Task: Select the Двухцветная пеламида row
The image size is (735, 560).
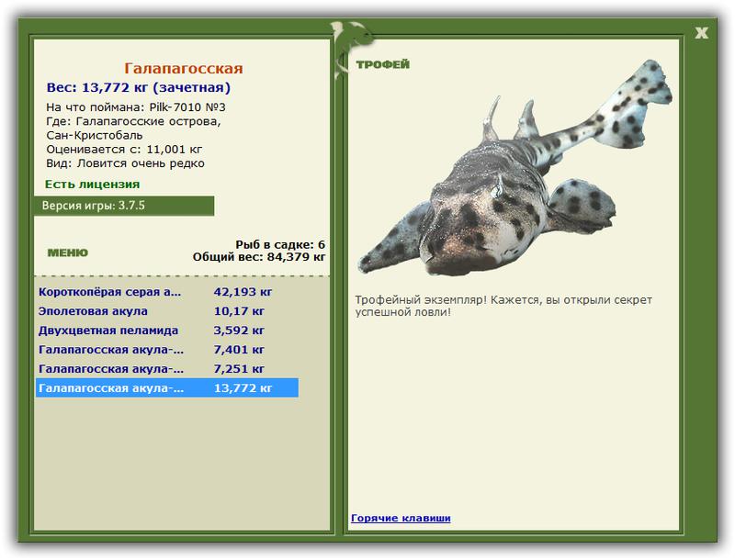Action: pyautogui.click(x=167, y=330)
